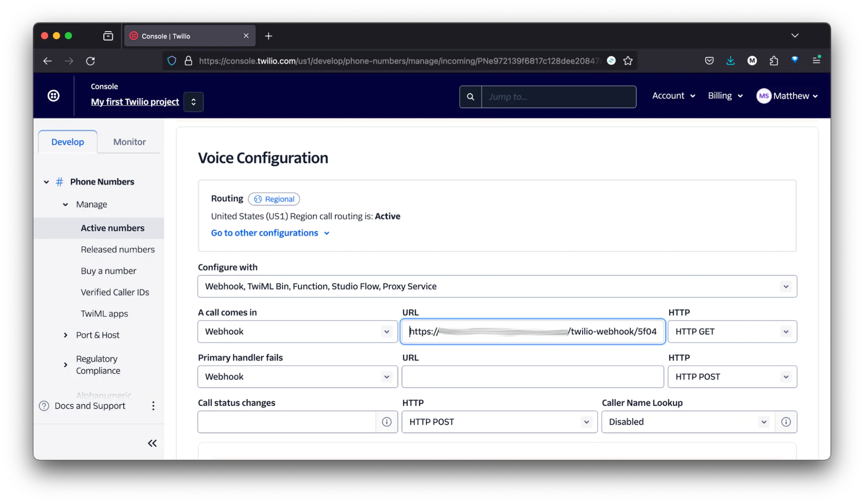Open Primary handler fails HTTP POST dropdown
Image resolution: width=864 pixels, height=504 pixels.
(x=732, y=377)
